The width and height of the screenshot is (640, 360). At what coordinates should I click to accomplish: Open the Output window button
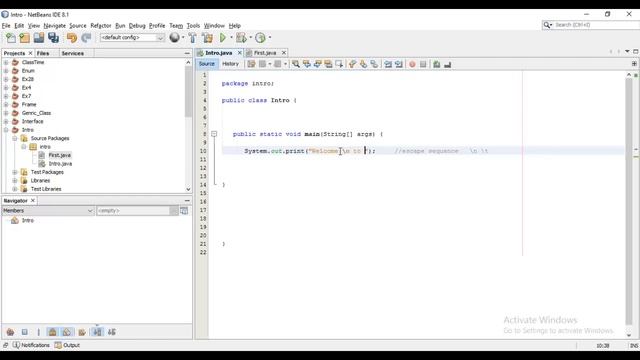click(67, 345)
